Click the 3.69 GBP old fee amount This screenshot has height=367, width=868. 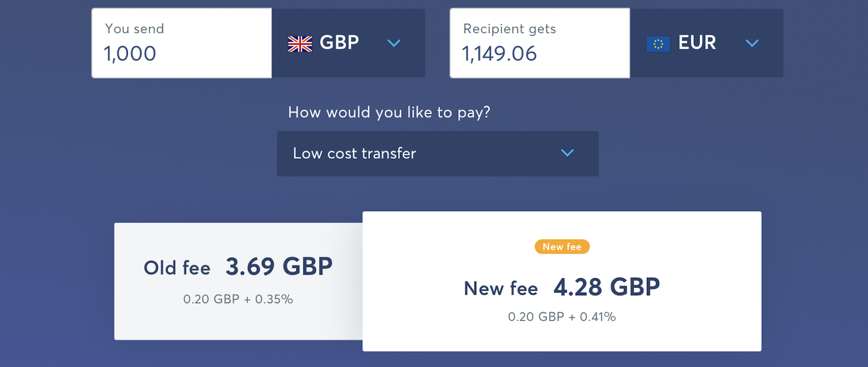click(279, 267)
